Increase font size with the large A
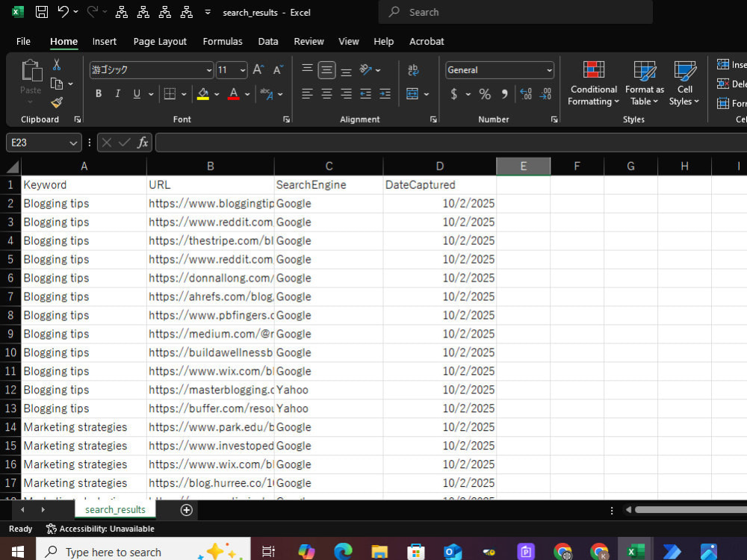The height and width of the screenshot is (560, 747). [258, 70]
